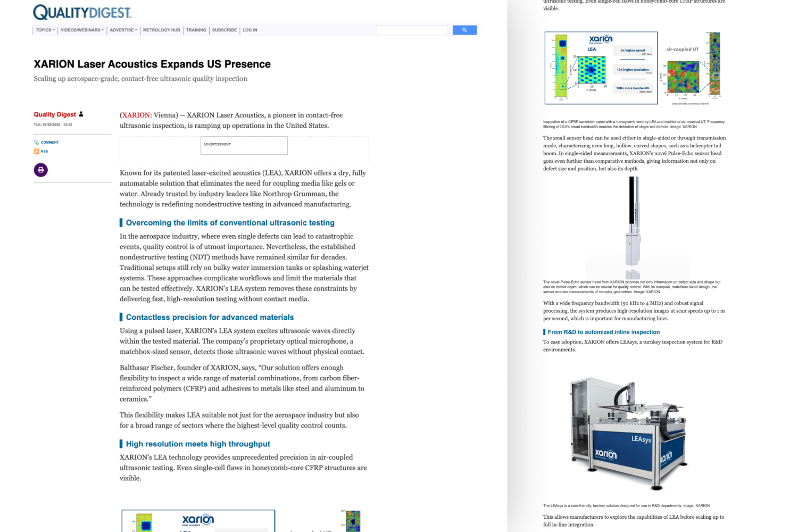Viewport: 798px width, 532px height.
Task: Click the author person icon beside Quality Digest
Action: [x=81, y=114]
